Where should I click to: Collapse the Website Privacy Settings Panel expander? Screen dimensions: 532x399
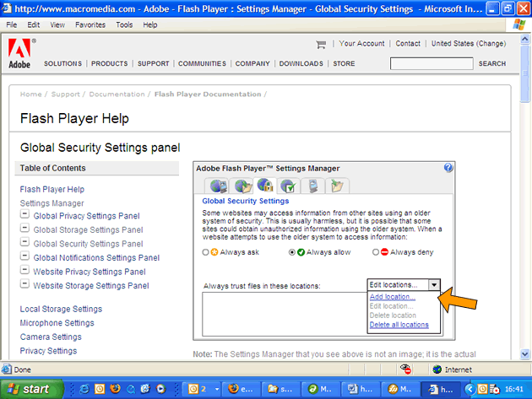pos(24,270)
